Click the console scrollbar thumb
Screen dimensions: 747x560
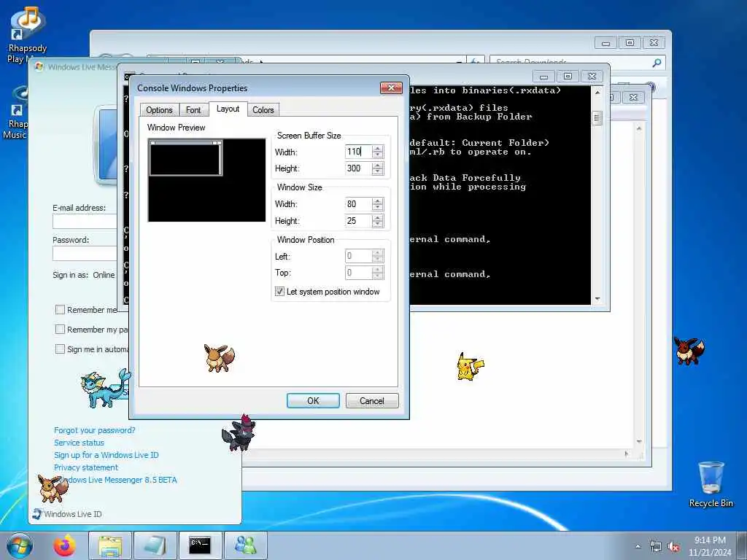coord(597,117)
